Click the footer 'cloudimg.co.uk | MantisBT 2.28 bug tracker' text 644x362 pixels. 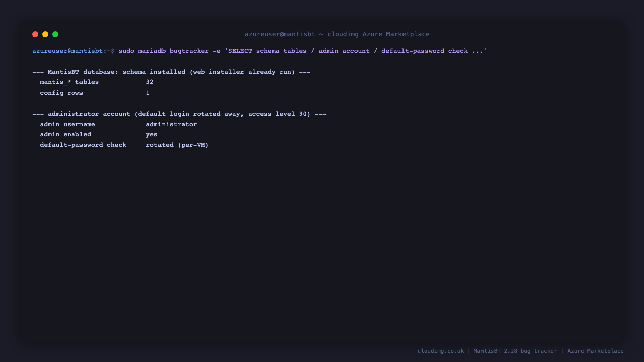coord(487,351)
